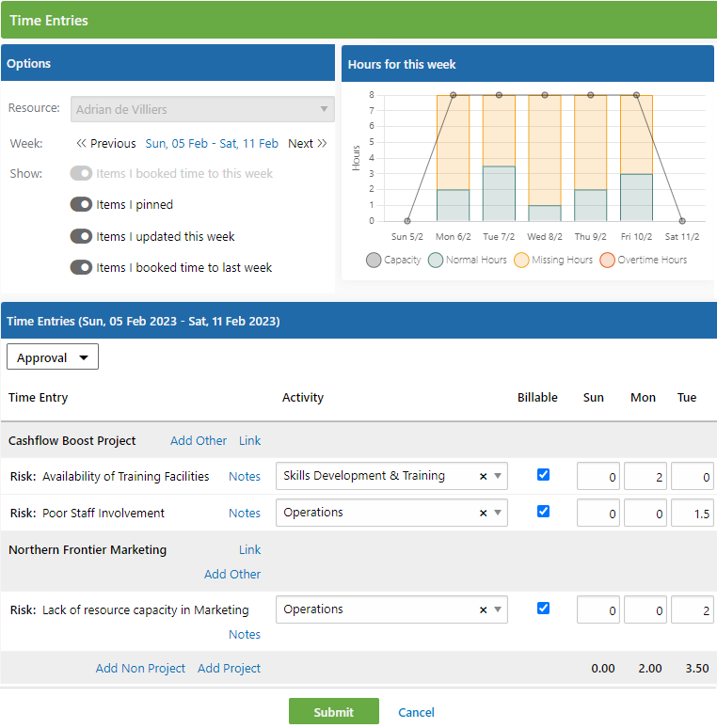Click Missing Hours legend color swatch

[x=521, y=260]
